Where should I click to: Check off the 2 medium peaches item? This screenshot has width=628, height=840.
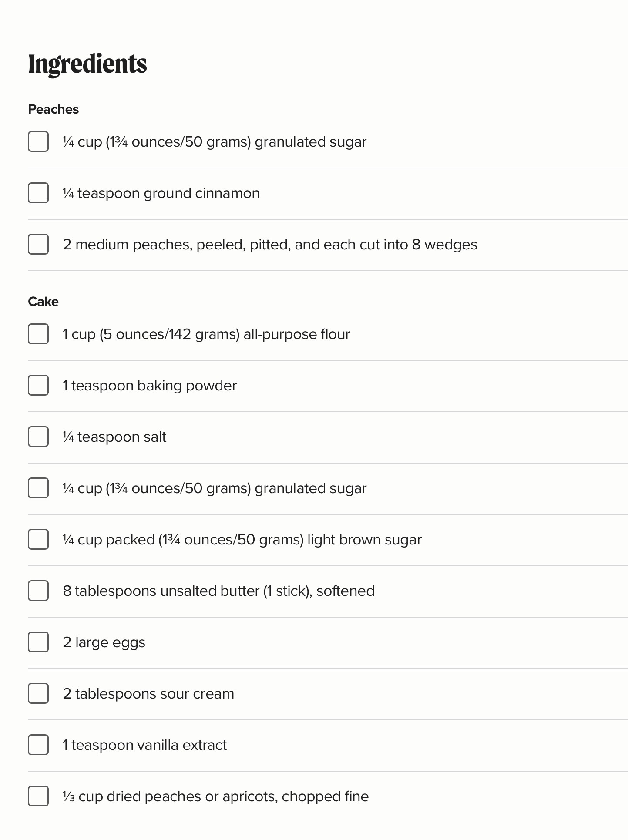click(x=38, y=245)
